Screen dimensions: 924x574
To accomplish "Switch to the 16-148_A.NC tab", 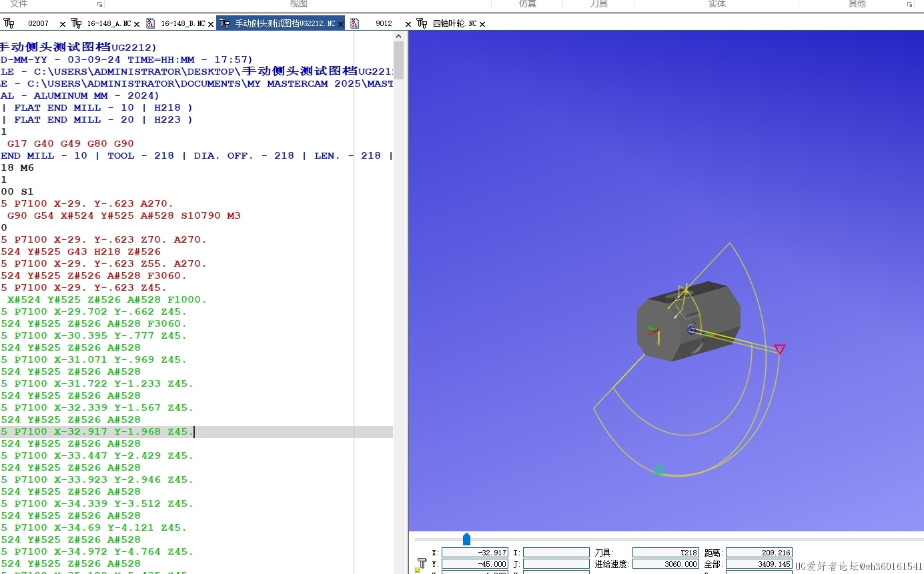I will (x=109, y=23).
